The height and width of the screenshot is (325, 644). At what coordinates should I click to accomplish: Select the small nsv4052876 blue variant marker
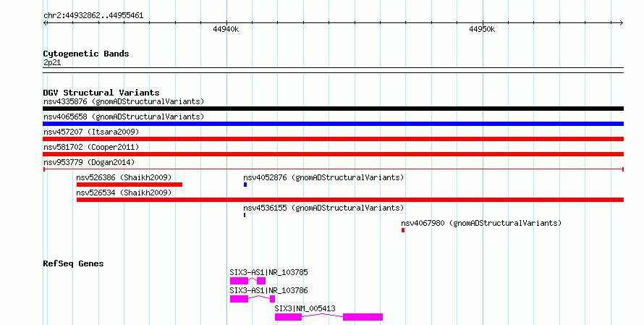(245, 185)
